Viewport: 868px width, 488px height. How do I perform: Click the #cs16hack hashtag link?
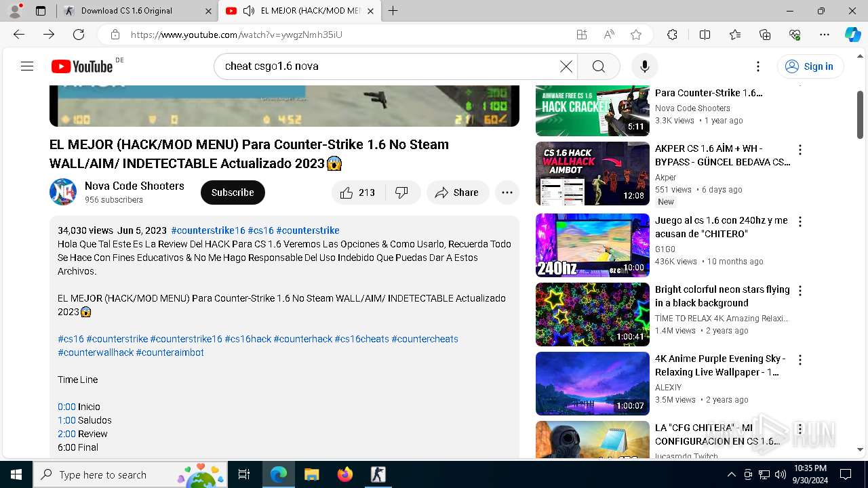(248, 339)
